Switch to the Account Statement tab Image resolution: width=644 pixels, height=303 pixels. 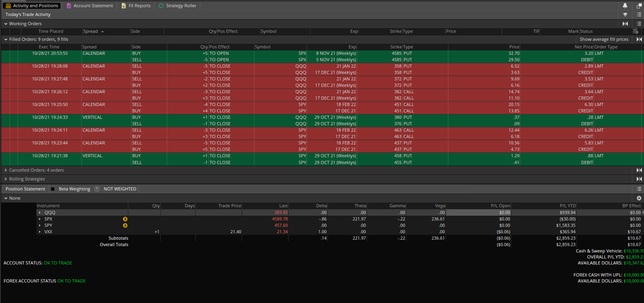pos(89,6)
